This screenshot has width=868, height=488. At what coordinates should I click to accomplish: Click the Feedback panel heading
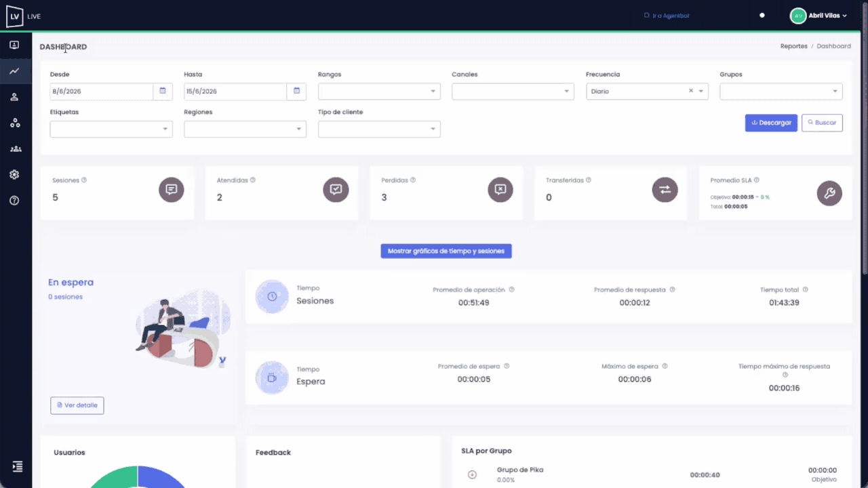point(273,452)
